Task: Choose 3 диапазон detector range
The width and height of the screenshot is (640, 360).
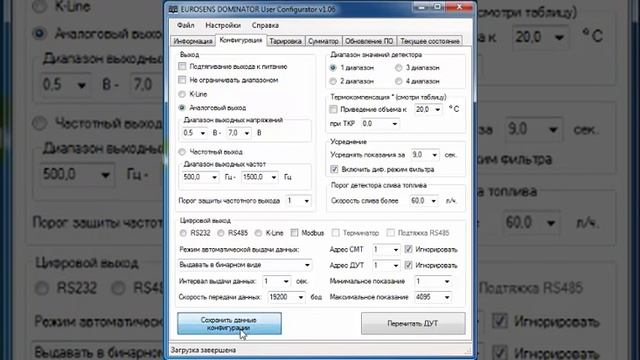Action: [398, 68]
